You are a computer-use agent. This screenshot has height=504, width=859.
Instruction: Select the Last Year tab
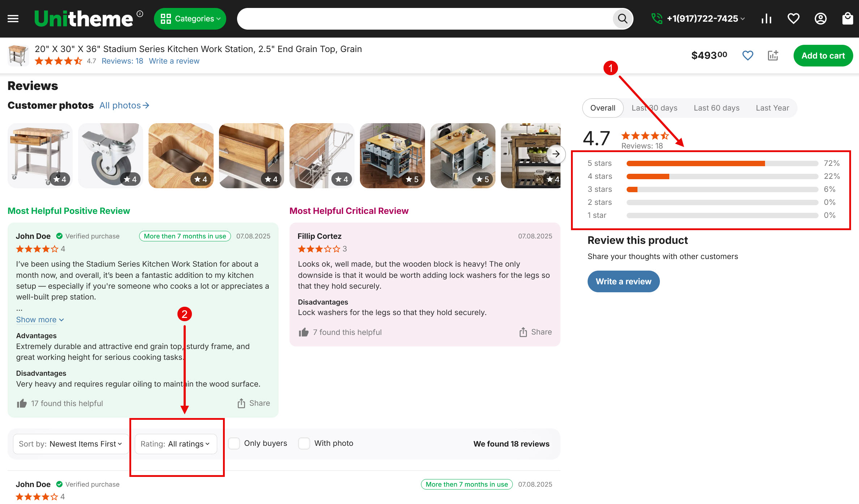(772, 108)
